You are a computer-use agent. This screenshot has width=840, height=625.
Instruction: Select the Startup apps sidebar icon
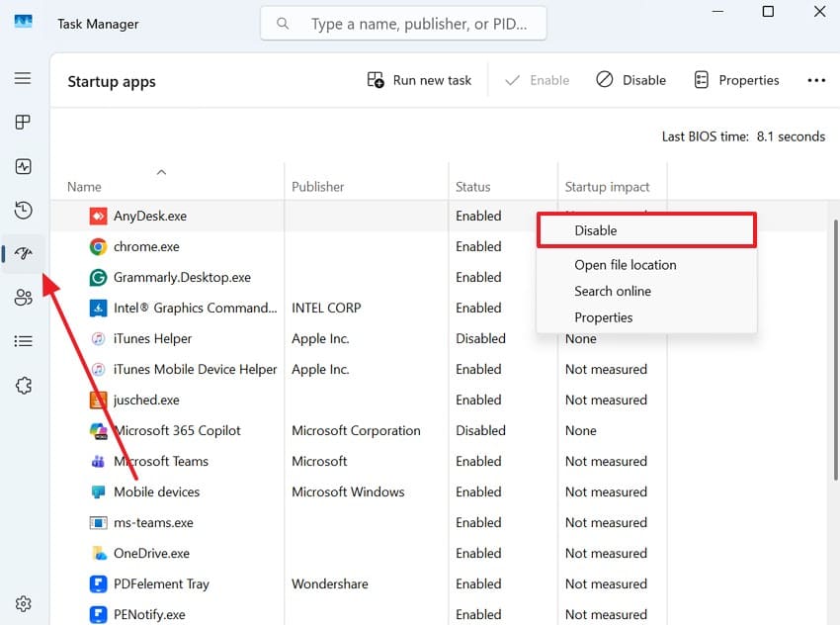[x=23, y=253]
